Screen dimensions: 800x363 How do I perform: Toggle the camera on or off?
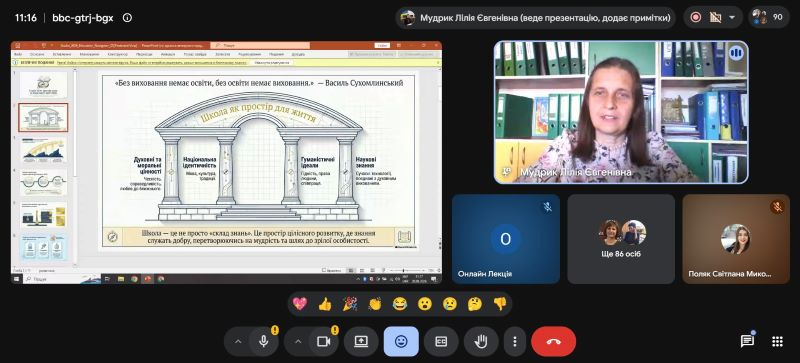[x=323, y=342]
